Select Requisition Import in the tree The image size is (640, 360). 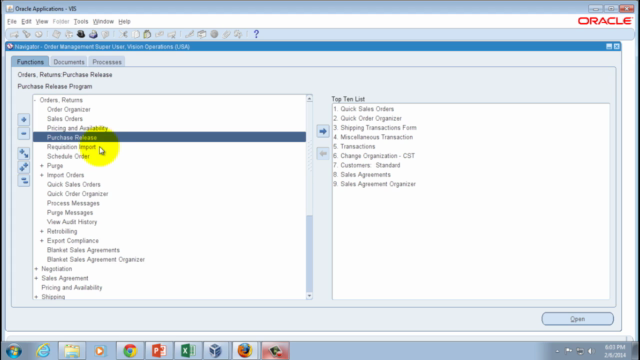[x=71, y=147]
